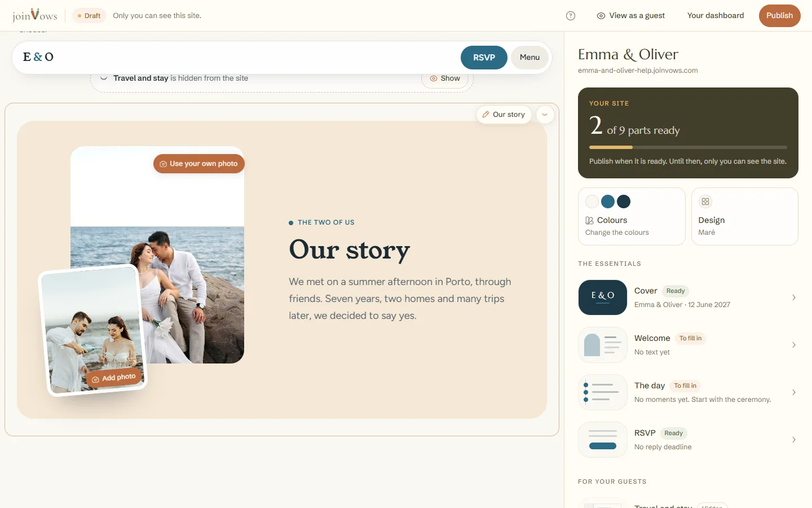
Task: Click Use your own photo
Action: point(199,164)
